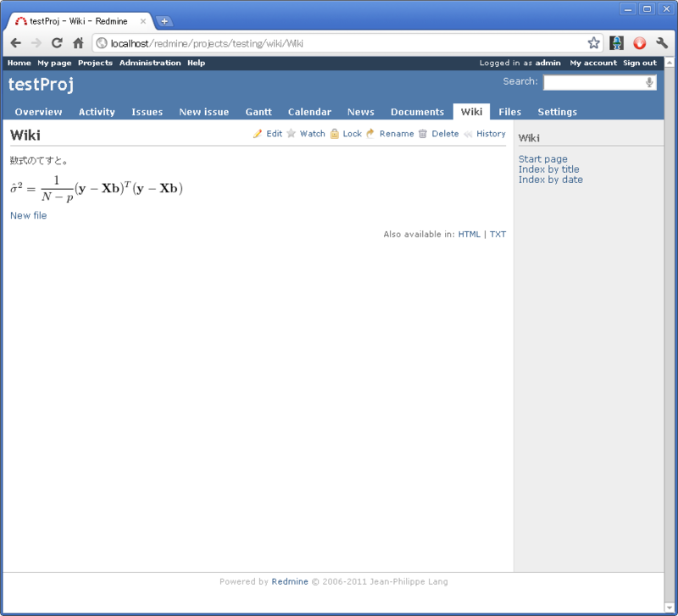Click the blue extension icon beside the star
Viewport: 678px width, 616px height.
[616, 43]
